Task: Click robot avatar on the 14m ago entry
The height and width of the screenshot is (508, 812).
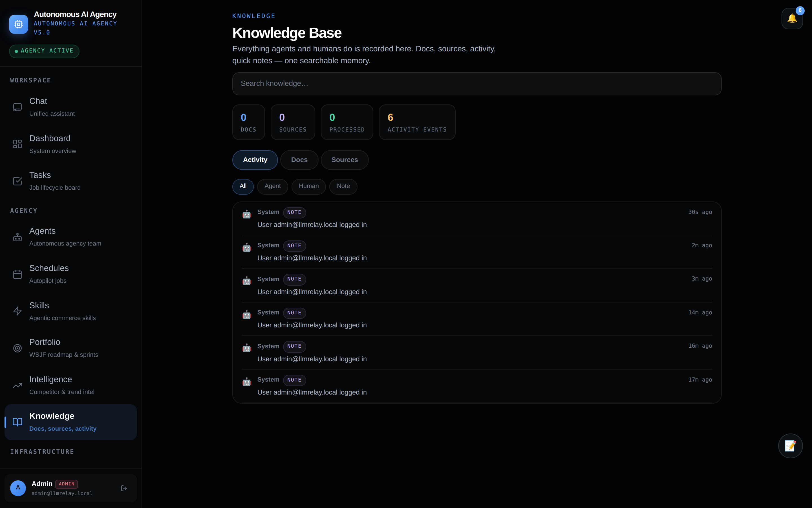Action: click(x=247, y=315)
